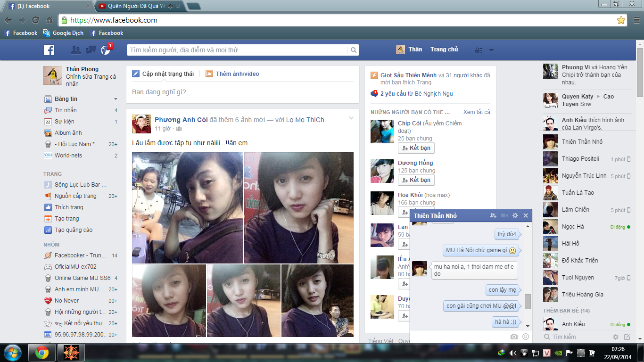Open Chrome from Windows taskbar
Viewport: 644px width, 362px height.
(x=42, y=352)
